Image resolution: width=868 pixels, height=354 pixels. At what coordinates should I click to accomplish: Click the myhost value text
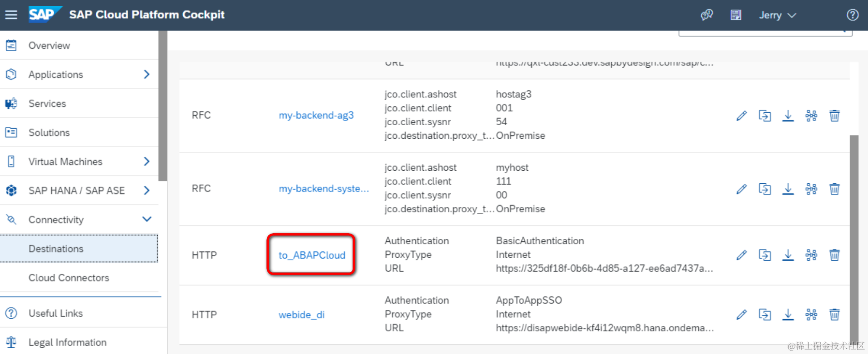[512, 168]
